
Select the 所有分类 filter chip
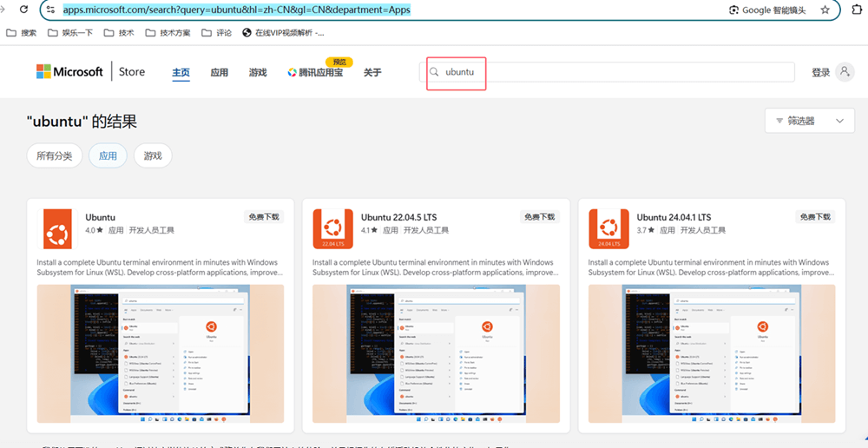[x=54, y=155]
